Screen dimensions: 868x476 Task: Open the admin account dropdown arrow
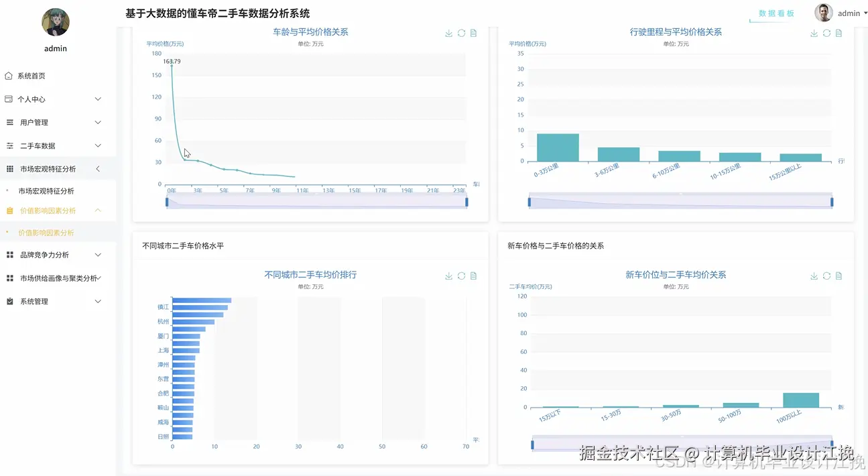coord(865,13)
